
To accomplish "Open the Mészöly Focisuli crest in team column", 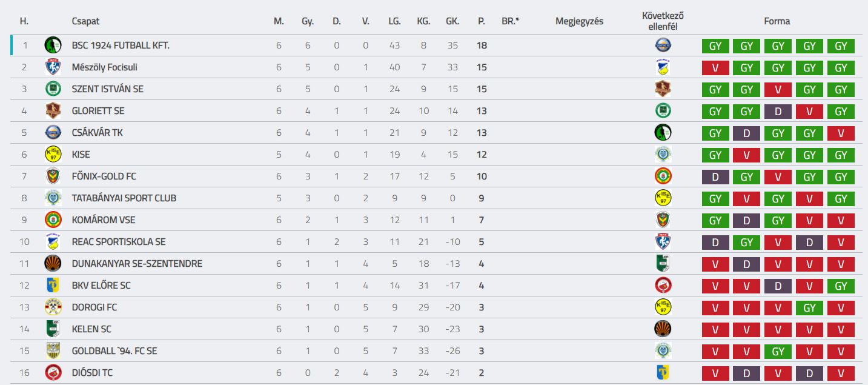I will click(53, 67).
